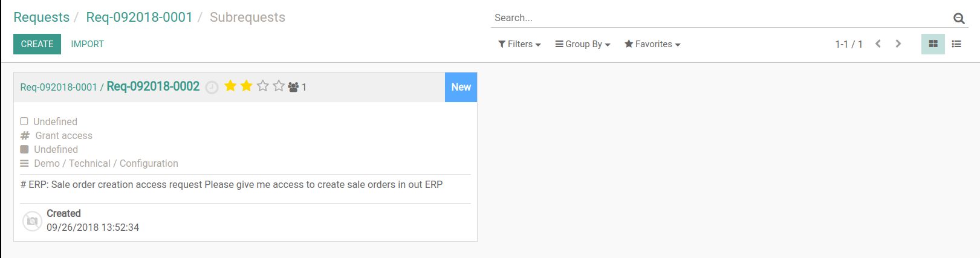This screenshot has height=258, width=980.
Task: Set priority to third star
Action: [x=262, y=86]
